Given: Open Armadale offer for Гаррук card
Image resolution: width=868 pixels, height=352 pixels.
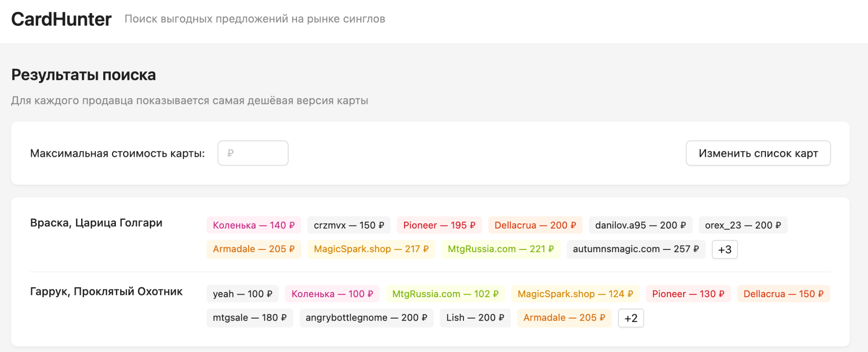Looking at the screenshot, I should [x=564, y=318].
